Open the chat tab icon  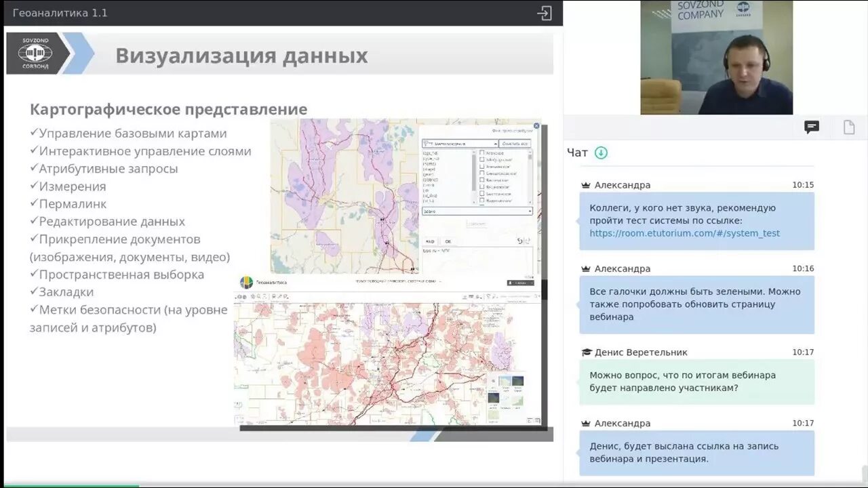(812, 127)
